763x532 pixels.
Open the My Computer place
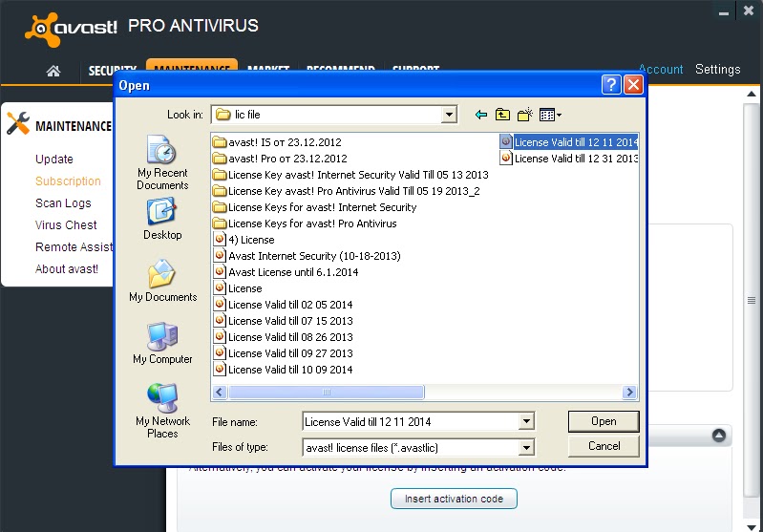(x=162, y=343)
